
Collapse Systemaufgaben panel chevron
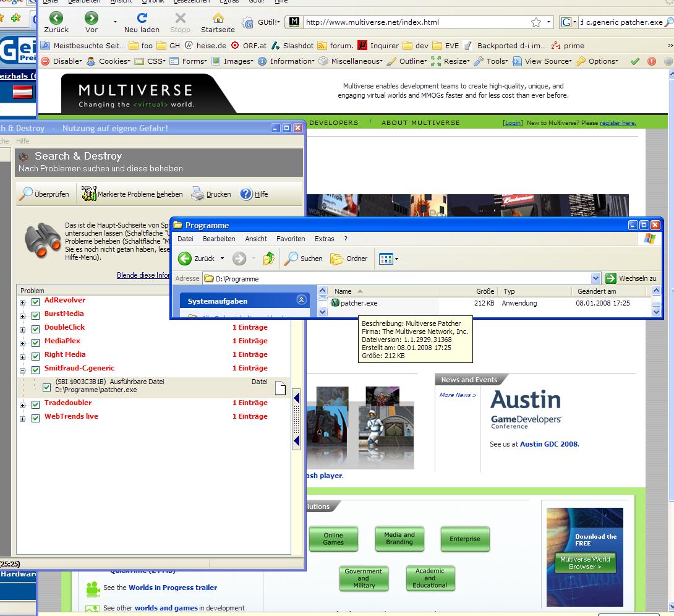pos(301,300)
